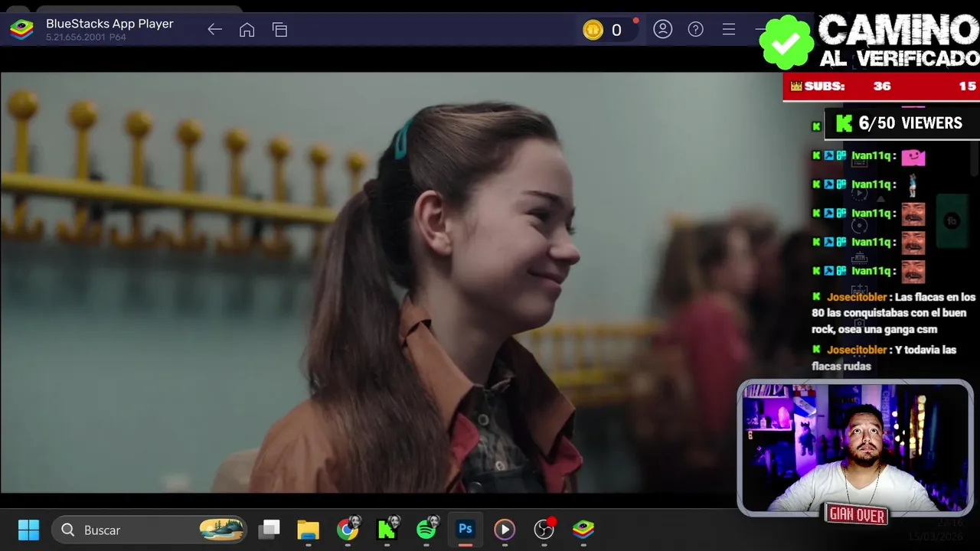
Task: Open the Kick app taskbar icon
Action: point(387,530)
